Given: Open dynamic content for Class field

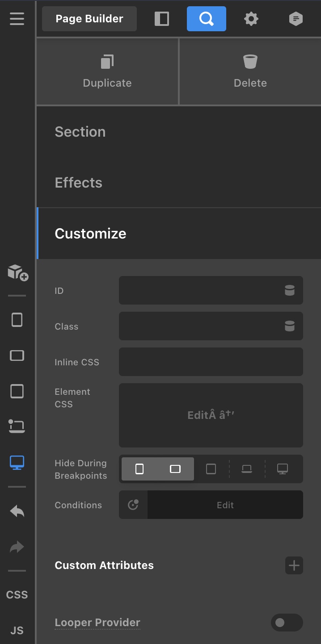Looking at the screenshot, I should (290, 326).
